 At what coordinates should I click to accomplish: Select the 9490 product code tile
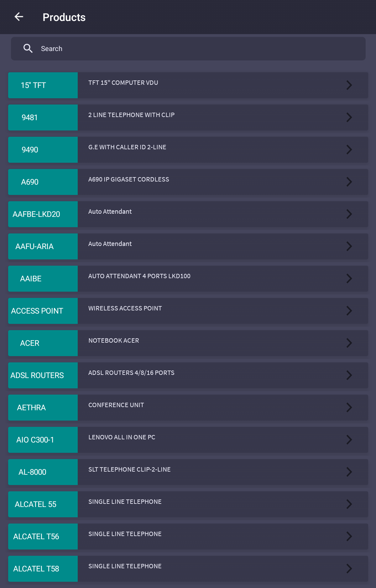pyautogui.click(x=43, y=150)
